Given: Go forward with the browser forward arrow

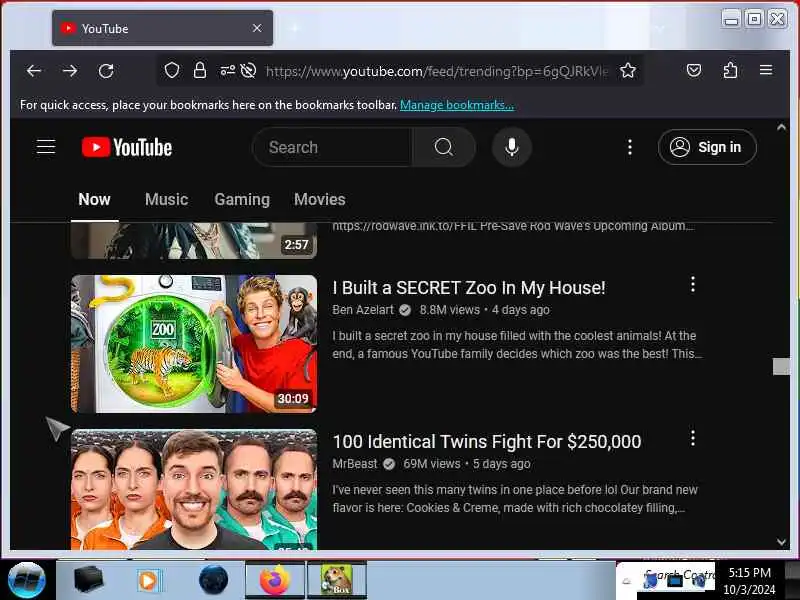Looking at the screenshot, I should [70, 70].
